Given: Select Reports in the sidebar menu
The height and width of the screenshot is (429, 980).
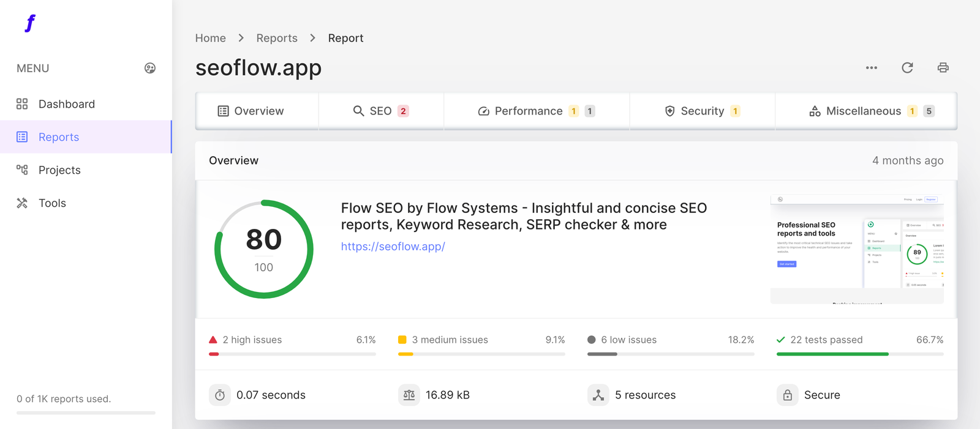Looking at the screenshot, I should pos(59,137).
